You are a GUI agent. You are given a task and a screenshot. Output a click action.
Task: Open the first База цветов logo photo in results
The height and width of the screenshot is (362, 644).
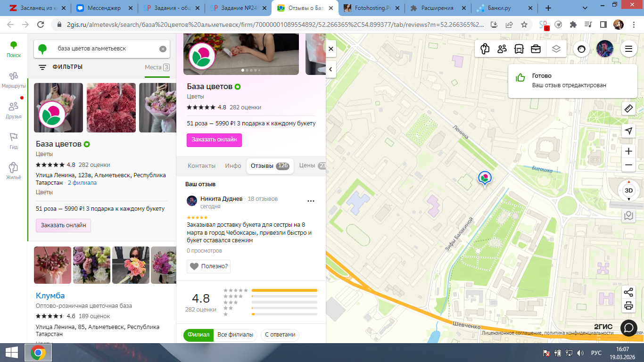click(x=58, y=107)
